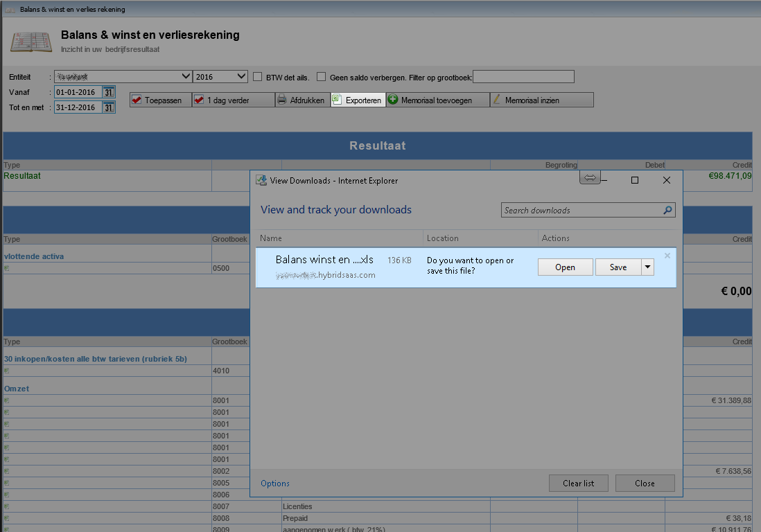Open the Tot en met calendar picker
Image resolution: width=761 pixels, height=532 pixels.
click(109, 107)
